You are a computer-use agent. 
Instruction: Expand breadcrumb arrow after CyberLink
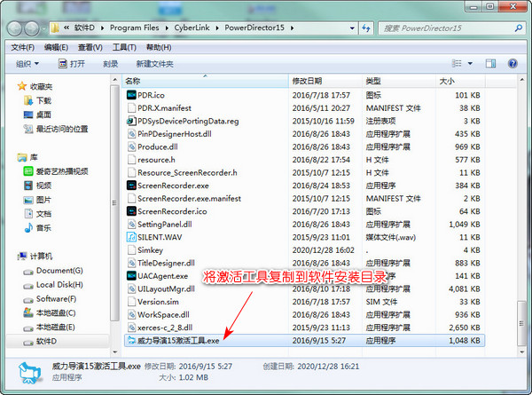pos(217,28)
